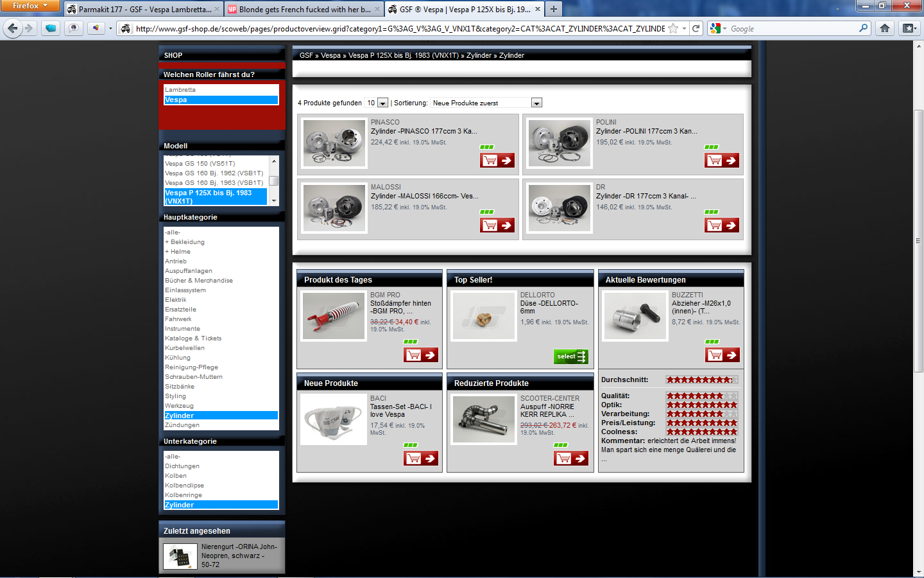This screenshot has height=578, width=924.
Task: Go back to the previous page
Action: 12,28
